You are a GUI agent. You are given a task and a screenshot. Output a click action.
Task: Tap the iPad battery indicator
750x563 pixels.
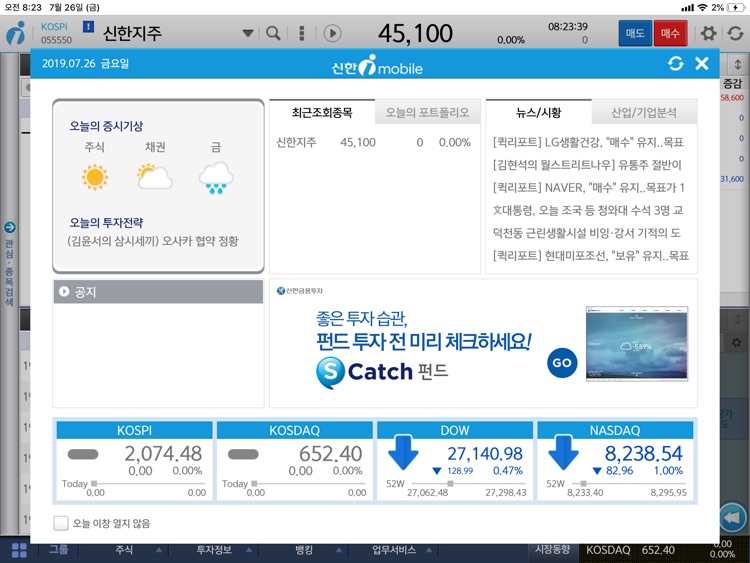coord(735,8)
